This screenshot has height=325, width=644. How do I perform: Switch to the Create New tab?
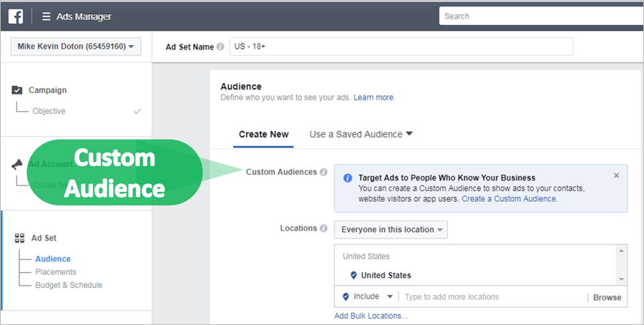[263, 135]
